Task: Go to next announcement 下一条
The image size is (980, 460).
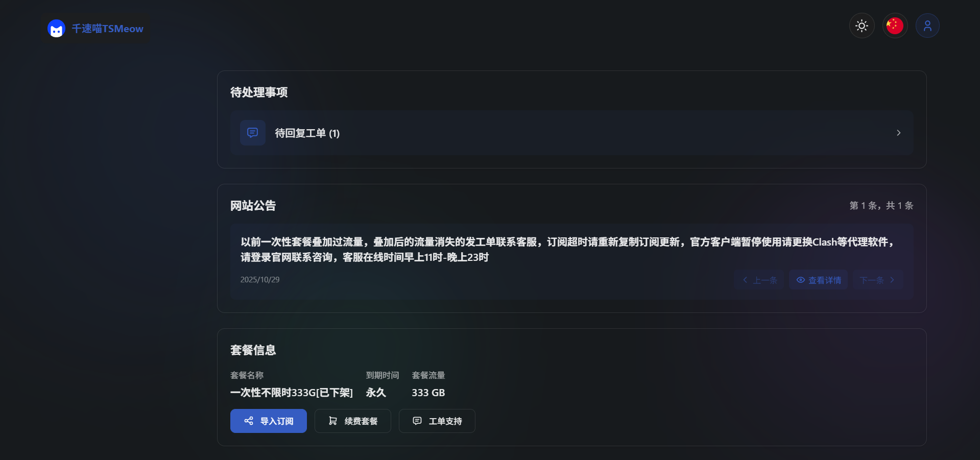Action: [872, 280]
